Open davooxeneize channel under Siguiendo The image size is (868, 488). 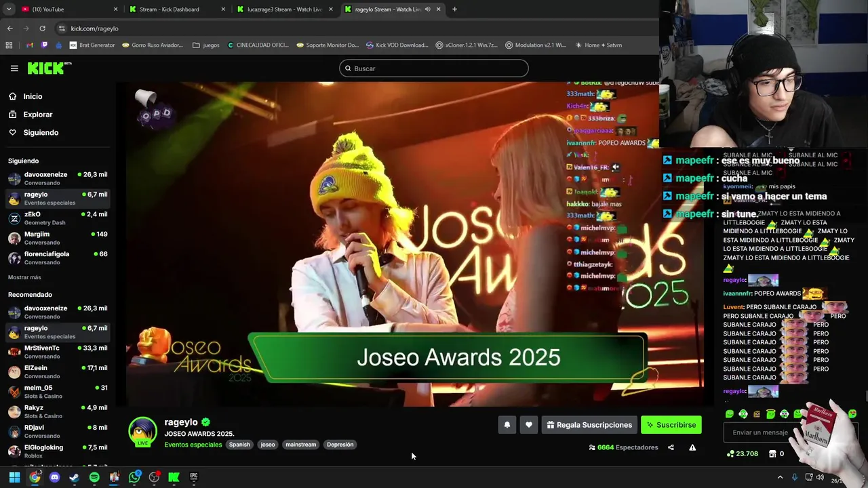pos(58,178)
